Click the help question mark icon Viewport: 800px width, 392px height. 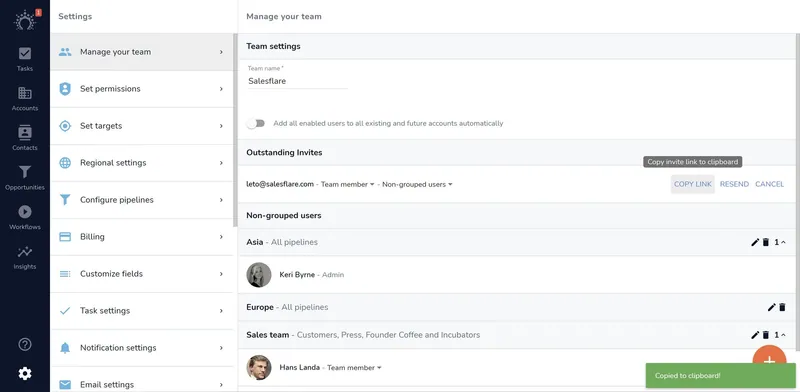click(24, 345)
